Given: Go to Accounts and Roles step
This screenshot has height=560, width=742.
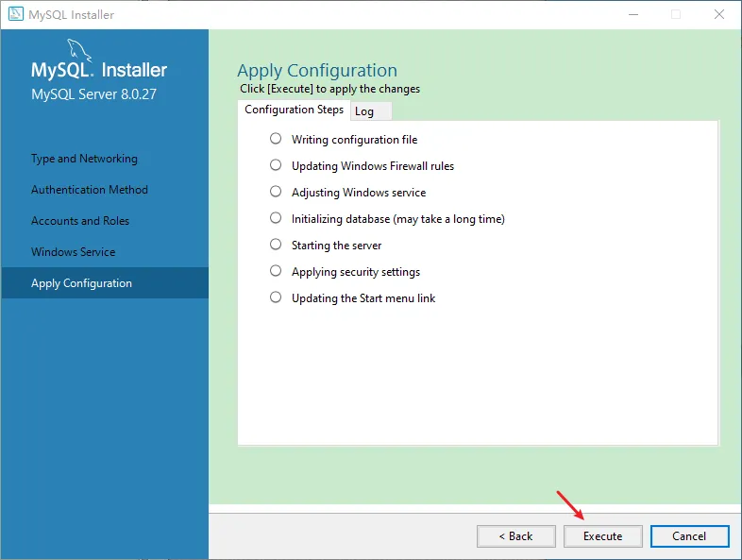Looking at the screenshot, I should pos(80,221).
